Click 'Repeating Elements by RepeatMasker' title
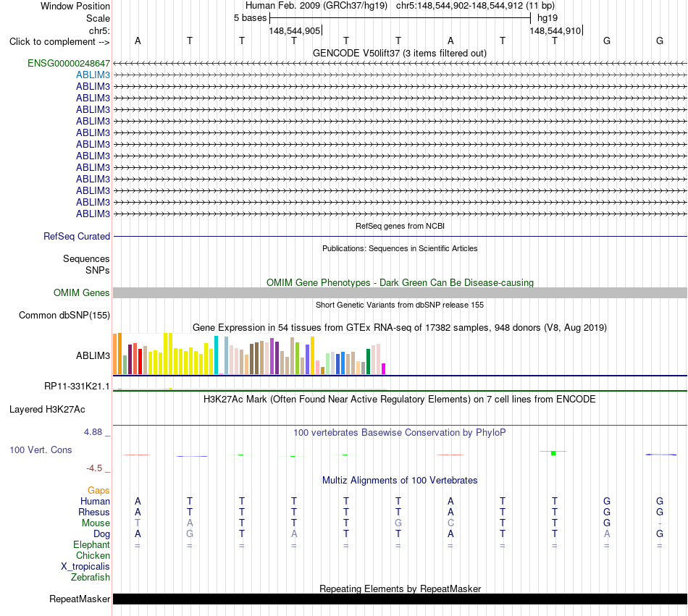The width and height of the screenshot is (688, 616). (400, 588)
